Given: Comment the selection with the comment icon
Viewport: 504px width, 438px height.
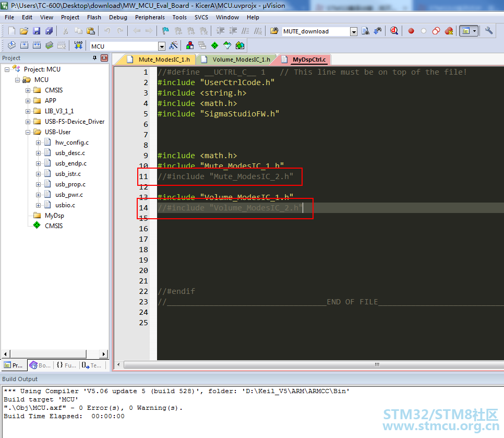Looking at the screenshot, I should (246, 31).
